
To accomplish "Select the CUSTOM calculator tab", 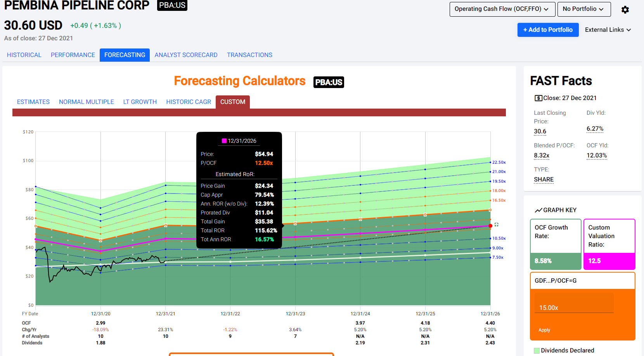I will pyautogui.click(x=233, y=102).
